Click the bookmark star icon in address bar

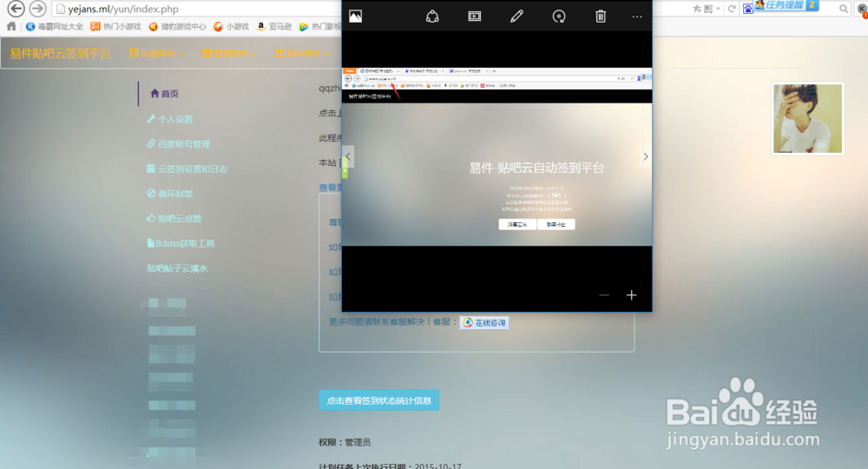697,9
